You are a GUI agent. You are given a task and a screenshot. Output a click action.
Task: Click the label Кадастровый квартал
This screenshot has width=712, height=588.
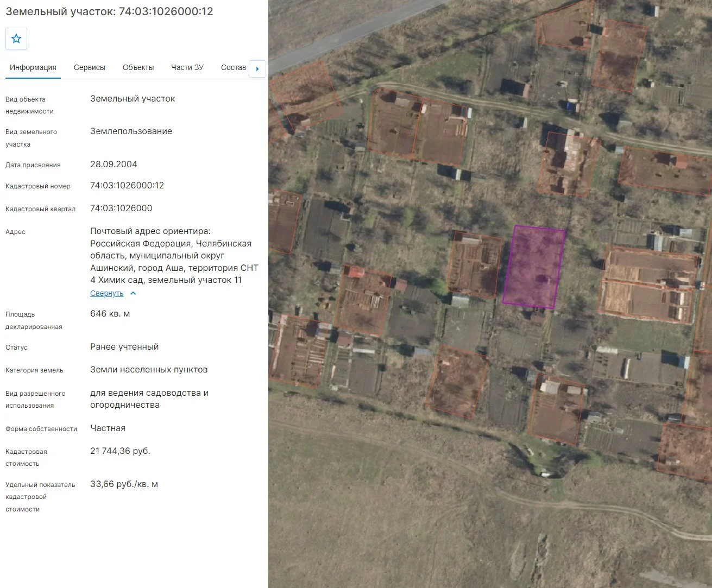pyautogui.click(x=41, y=209)
